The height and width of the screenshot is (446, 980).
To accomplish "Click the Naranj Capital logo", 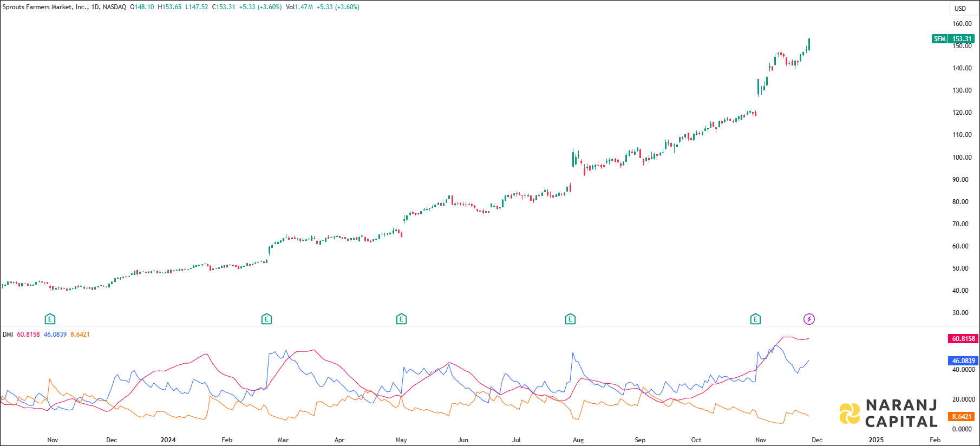I will tap(888, 414).
